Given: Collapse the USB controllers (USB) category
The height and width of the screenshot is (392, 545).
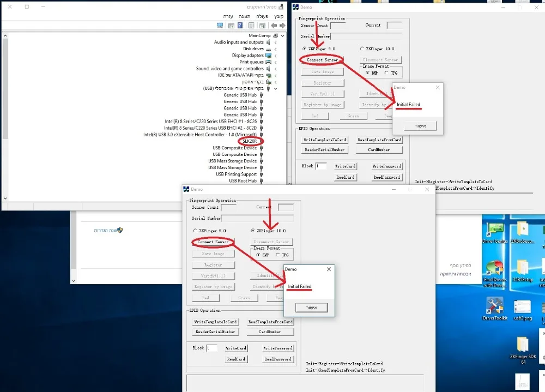Looking at the screenshot, I should click(276, 88).
